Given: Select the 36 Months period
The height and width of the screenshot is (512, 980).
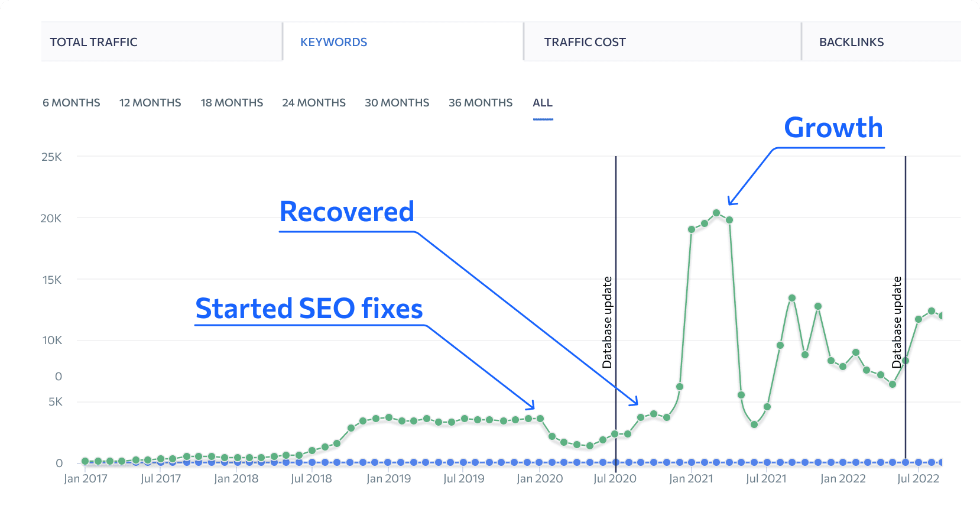Looking at the screenshot, I should tap(481, 102).
